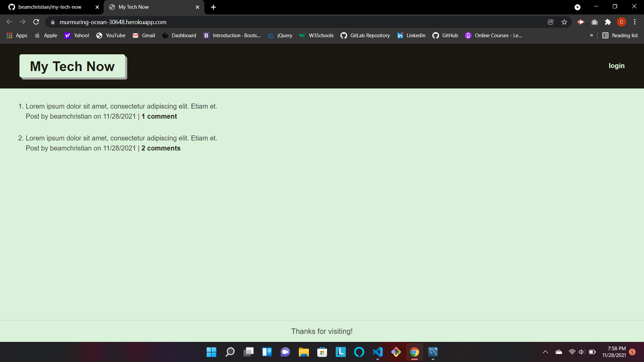Open Chrome's three-dot menu
644x362 pixels.
click(635, 22)
